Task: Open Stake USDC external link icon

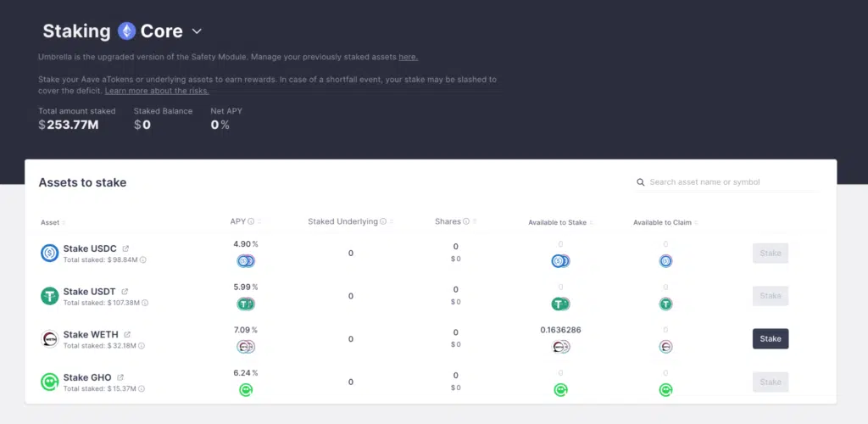Action: (125, 248)
